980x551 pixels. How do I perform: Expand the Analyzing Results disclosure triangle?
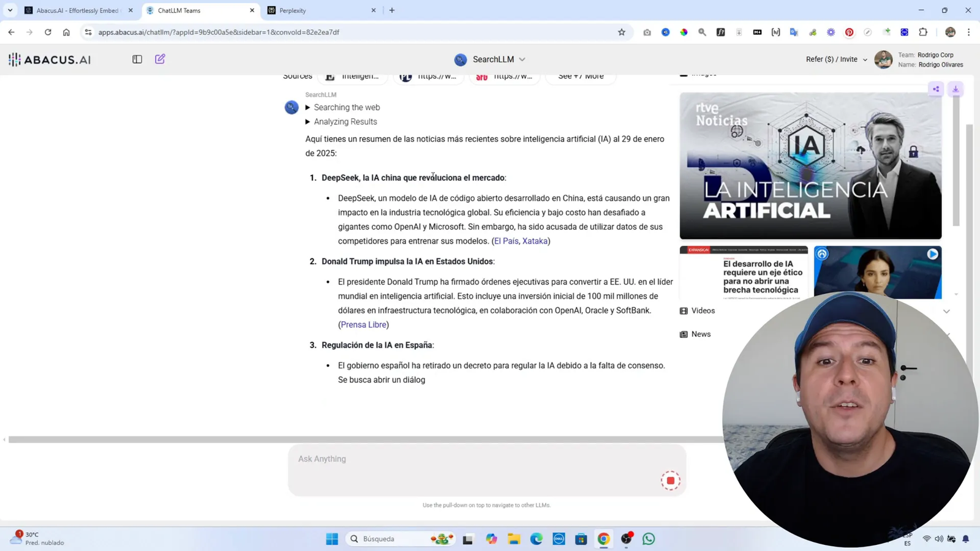click(307, 121)
